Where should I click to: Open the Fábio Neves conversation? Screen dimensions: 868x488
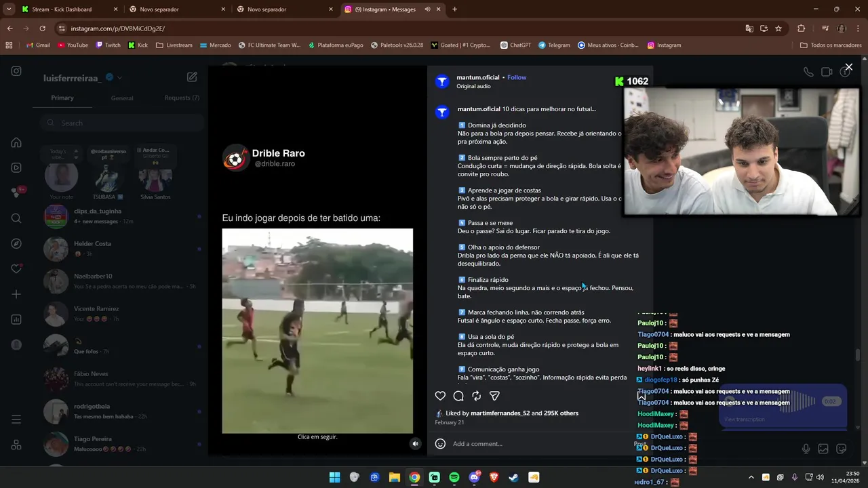(x=122, y=379)
